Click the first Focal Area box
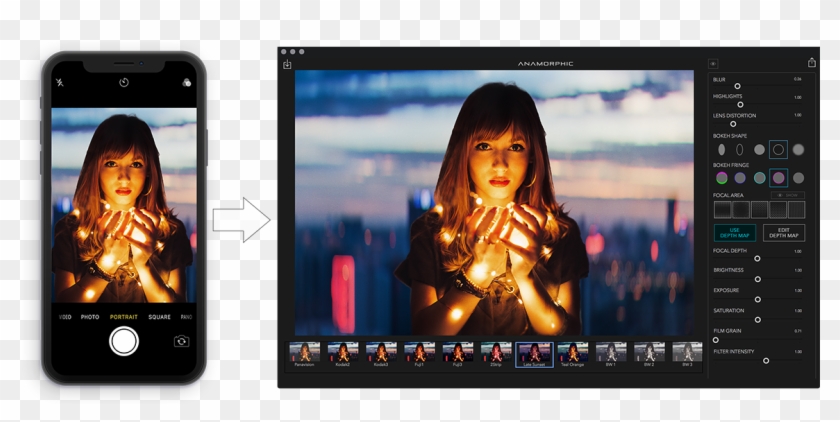The width and height of the screenshot is (840, 422). pos(722,209)
